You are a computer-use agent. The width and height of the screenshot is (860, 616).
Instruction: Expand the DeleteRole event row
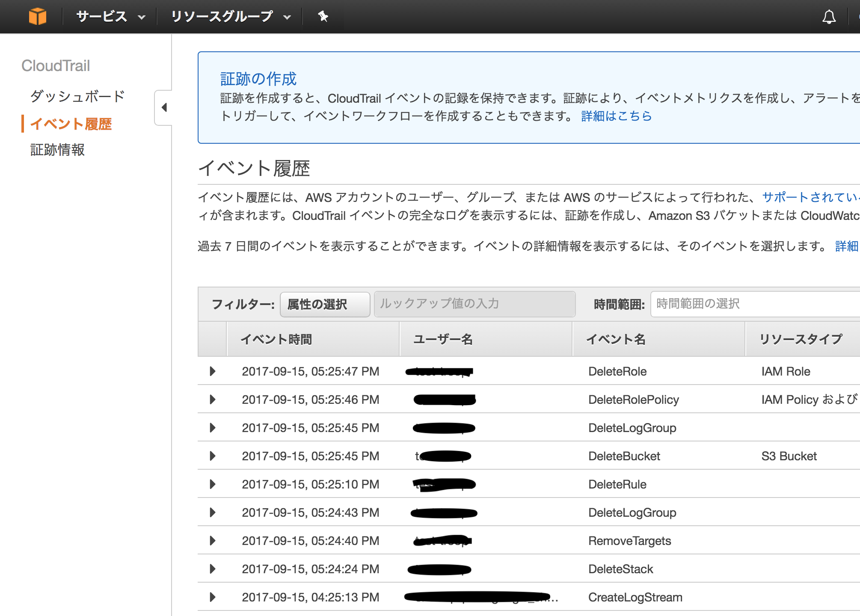(x=212, y=371)
